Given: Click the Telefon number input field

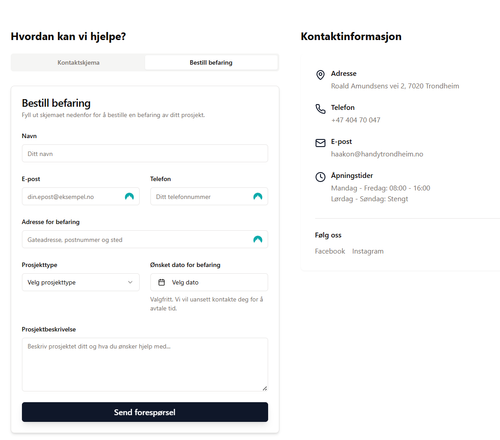Looking at the screenshot, I should (209, 197).
